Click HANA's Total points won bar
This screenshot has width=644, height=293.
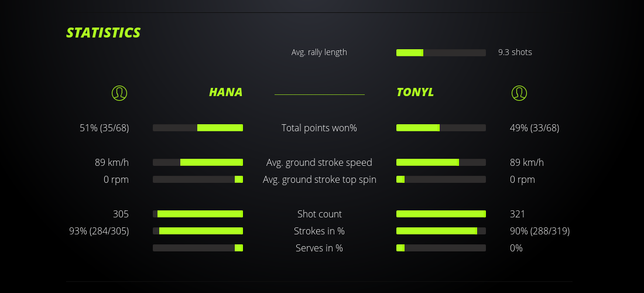click(198, 128)
